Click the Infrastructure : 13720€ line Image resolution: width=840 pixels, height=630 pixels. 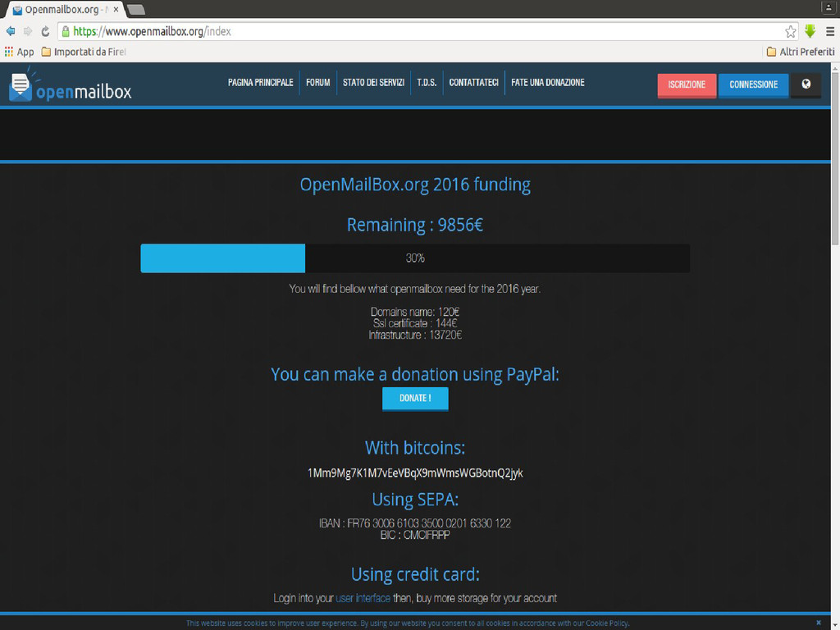coord(415,336)
